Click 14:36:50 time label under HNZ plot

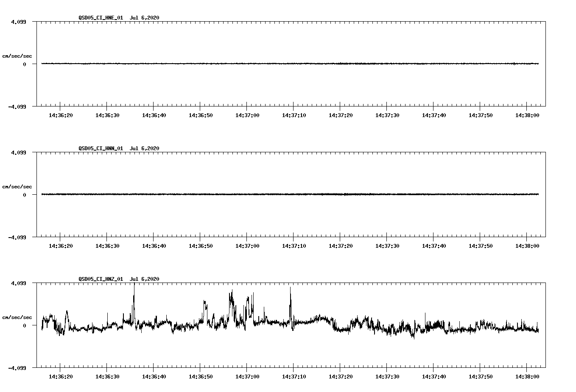click(200, 377)
